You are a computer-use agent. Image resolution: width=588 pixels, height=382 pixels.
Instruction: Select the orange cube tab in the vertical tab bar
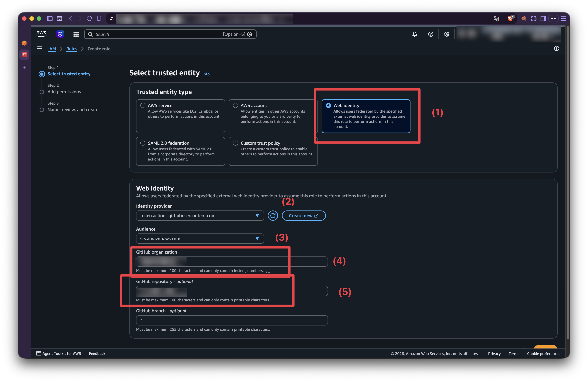(24, 43)
